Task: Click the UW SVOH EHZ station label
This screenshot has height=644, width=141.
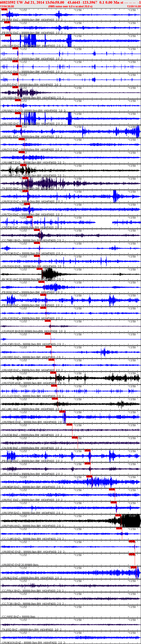Action: point(33,266)
